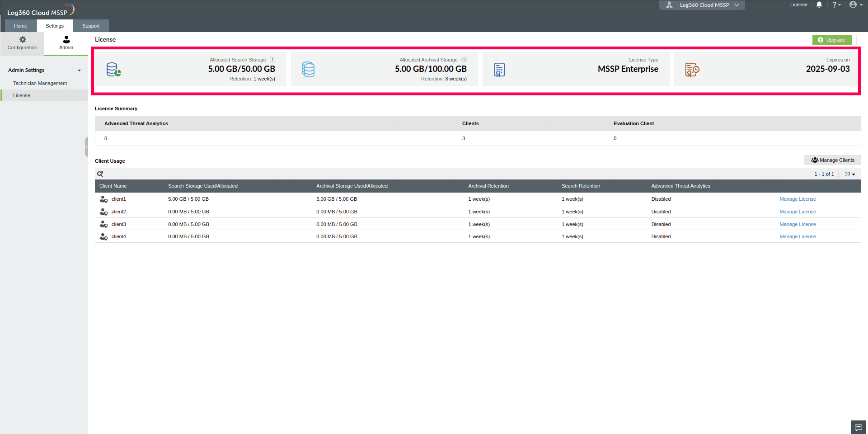Click the Expires on clock-document icon
The width and height of the screenshot is (868, 434).
(x=692, y=70)
